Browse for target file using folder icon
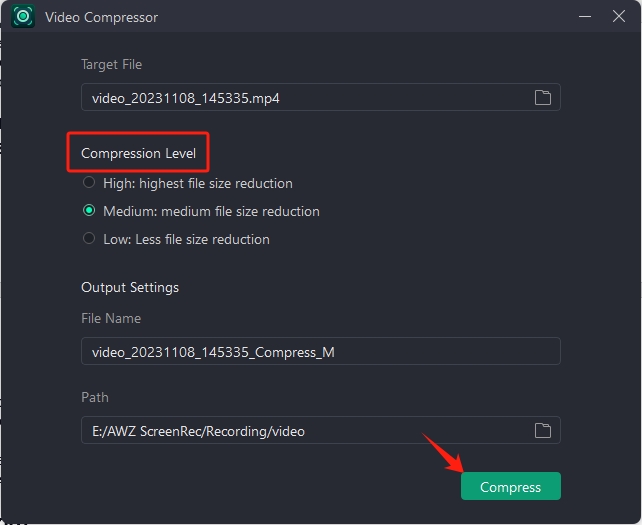642x525 pixels. pyautogui.click(x=543, y=97)
